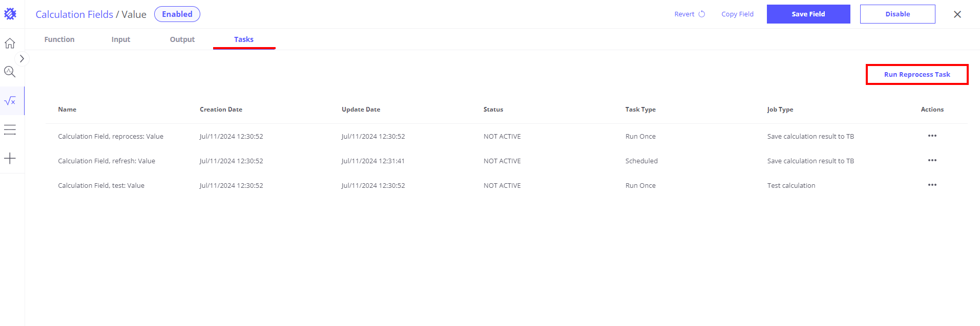Switch to the Output tab
Screen dimensions: 980x326
click(182, 39)
